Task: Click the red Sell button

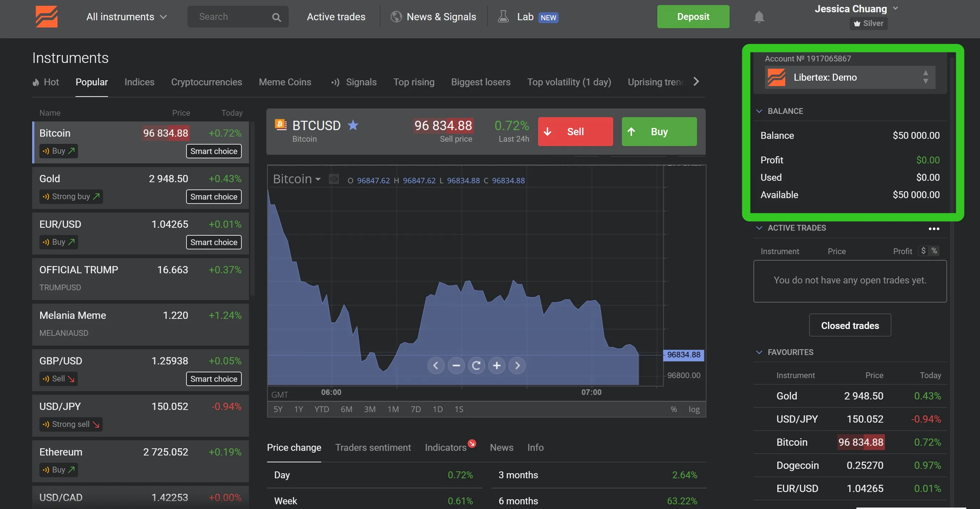Action: point(575,131)
